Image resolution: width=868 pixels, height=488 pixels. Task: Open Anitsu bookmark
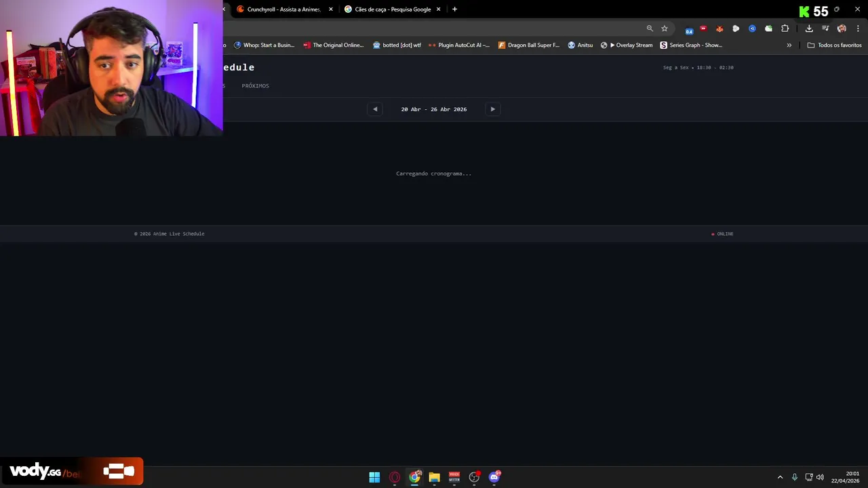point(580,45)
